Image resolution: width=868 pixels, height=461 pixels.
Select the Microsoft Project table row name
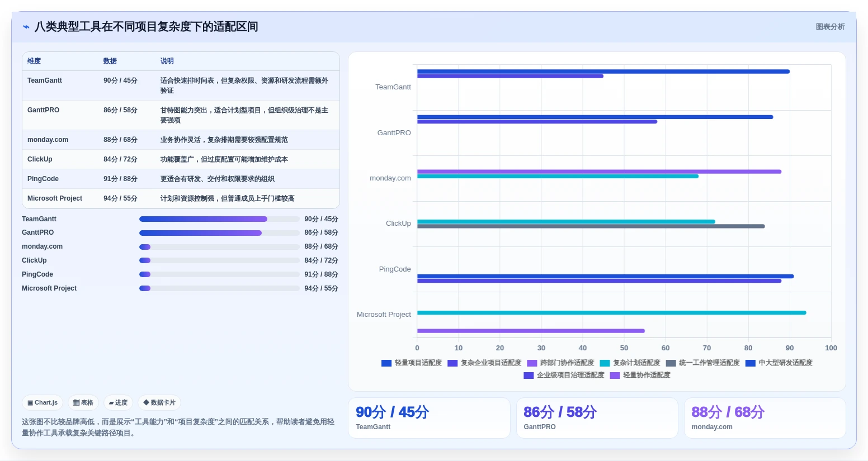pos(55,198)
